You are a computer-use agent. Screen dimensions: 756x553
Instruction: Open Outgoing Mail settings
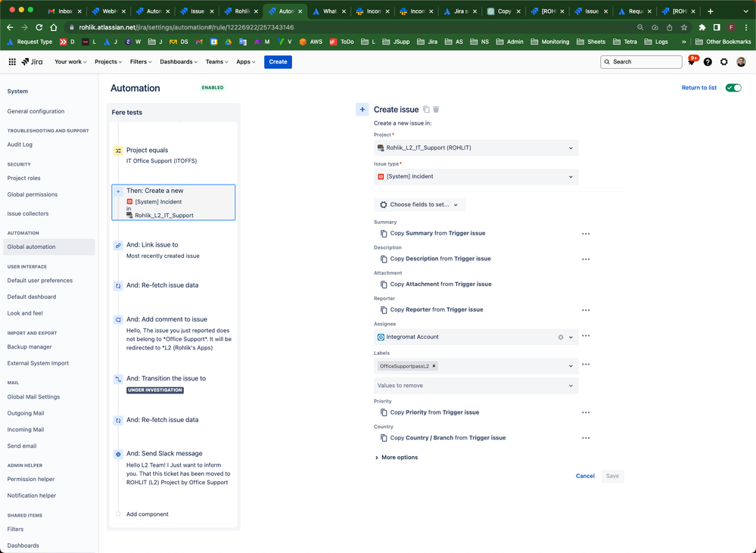point(26,414)
